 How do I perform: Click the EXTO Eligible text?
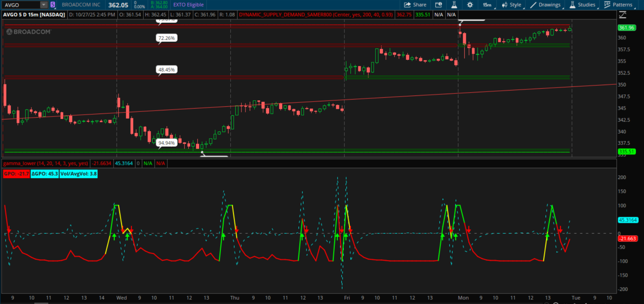coord(188,5)
